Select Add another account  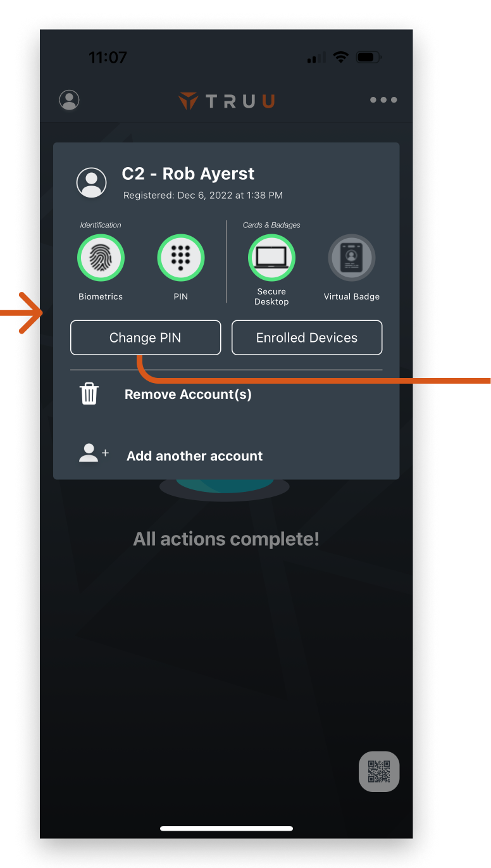click(x=194, y=456)
